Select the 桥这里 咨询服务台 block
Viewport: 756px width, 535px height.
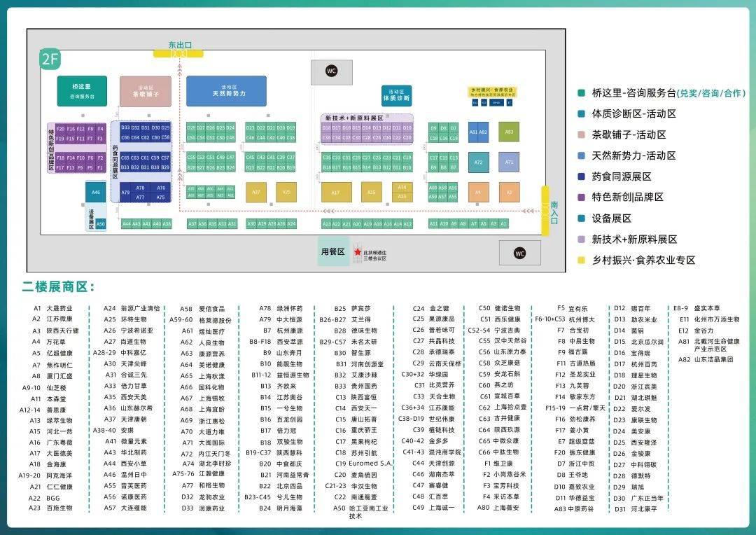click(82, 90)
